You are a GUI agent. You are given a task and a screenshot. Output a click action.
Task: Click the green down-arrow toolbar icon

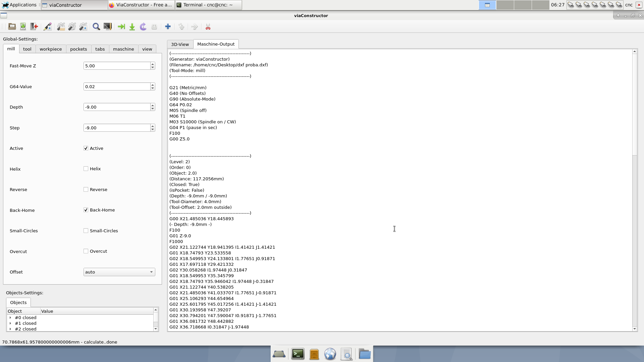point(132,27)
